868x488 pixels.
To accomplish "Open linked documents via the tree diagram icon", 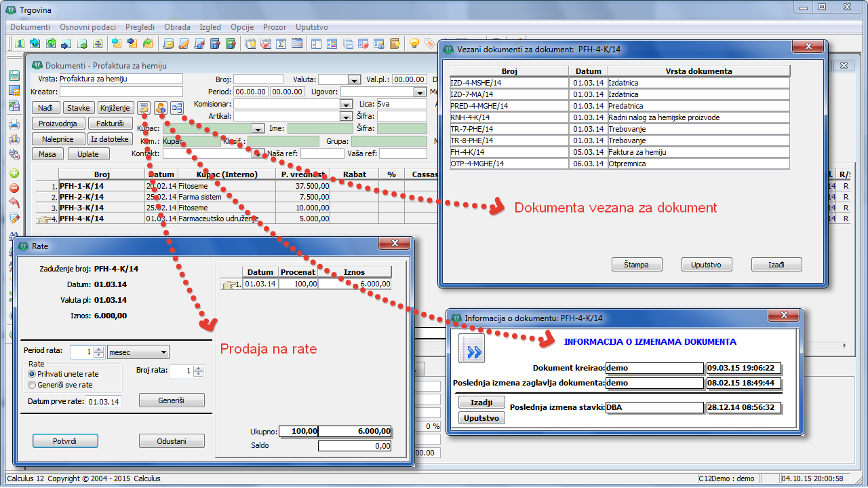I will [177, 108].
